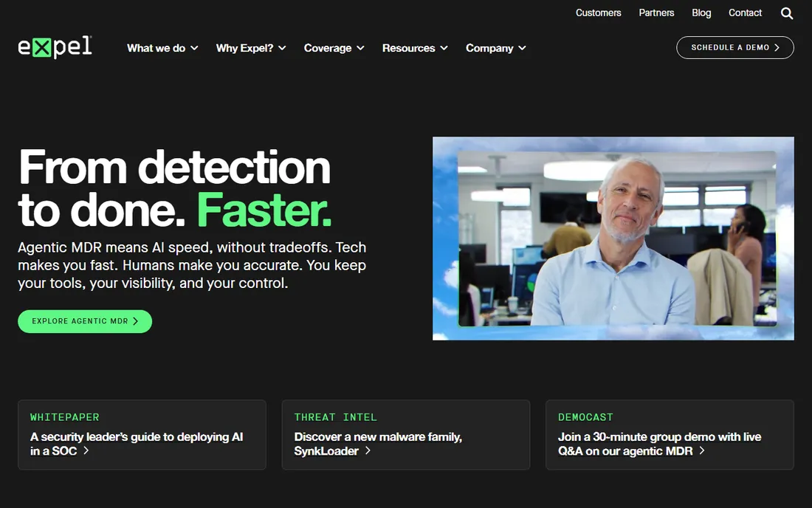Screen dimensions: 812x508
Task: Click the hero video of smiling man
Action: pyautogui.click(x=613, y=238)
